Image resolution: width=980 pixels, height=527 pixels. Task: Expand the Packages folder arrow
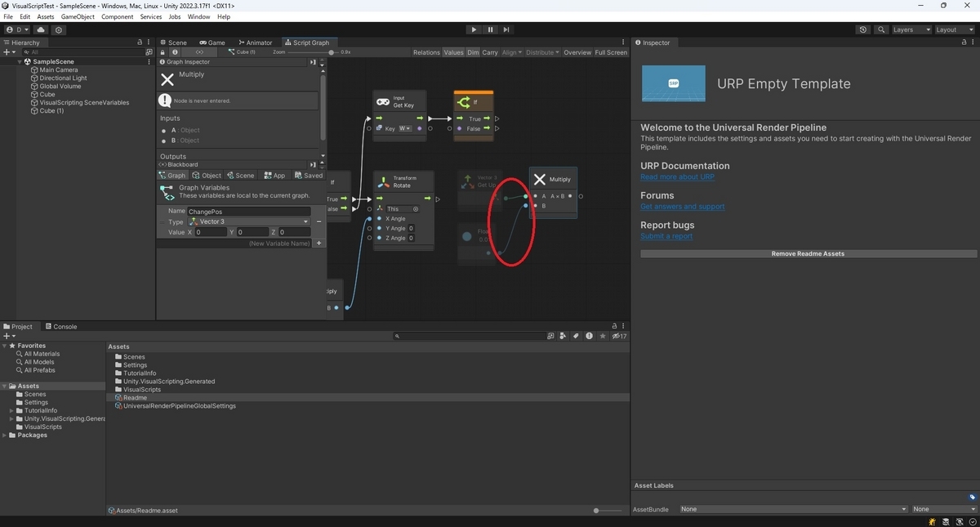(5, 435)
